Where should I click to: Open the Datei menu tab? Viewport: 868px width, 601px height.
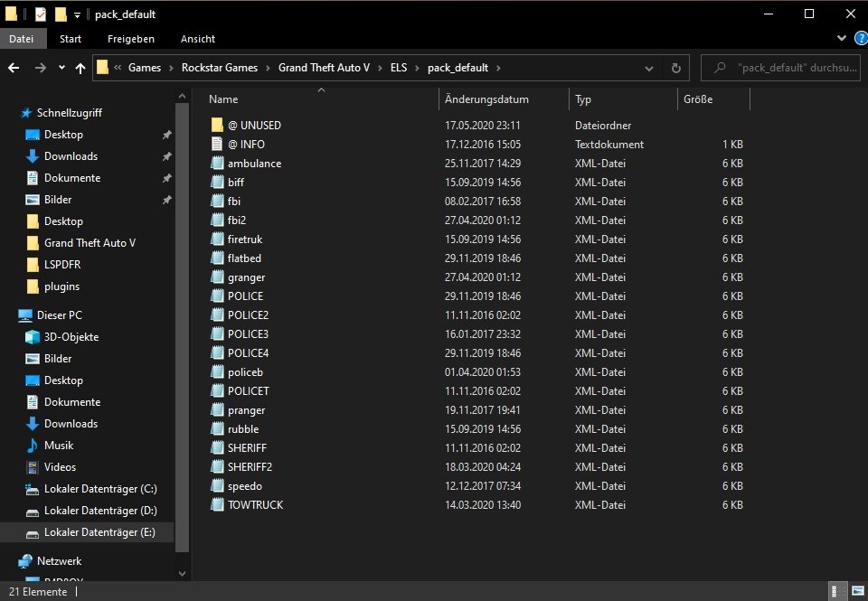point(22,39)
